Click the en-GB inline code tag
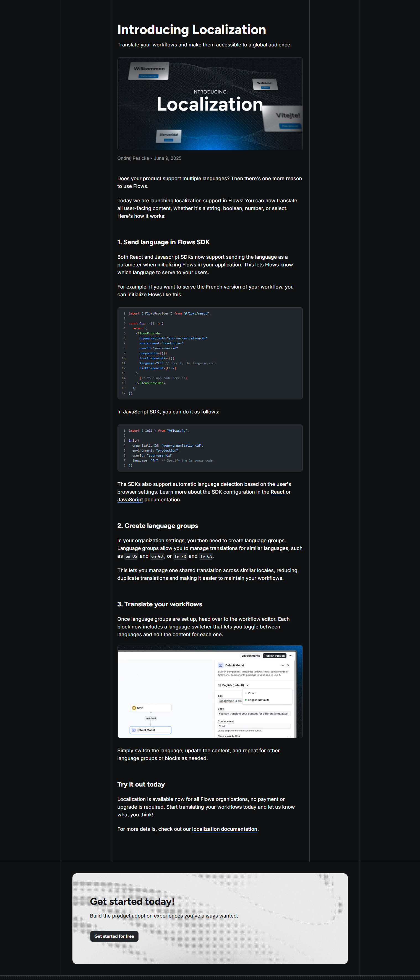Viewport: 420px width, 980px height. coord(157,556)
